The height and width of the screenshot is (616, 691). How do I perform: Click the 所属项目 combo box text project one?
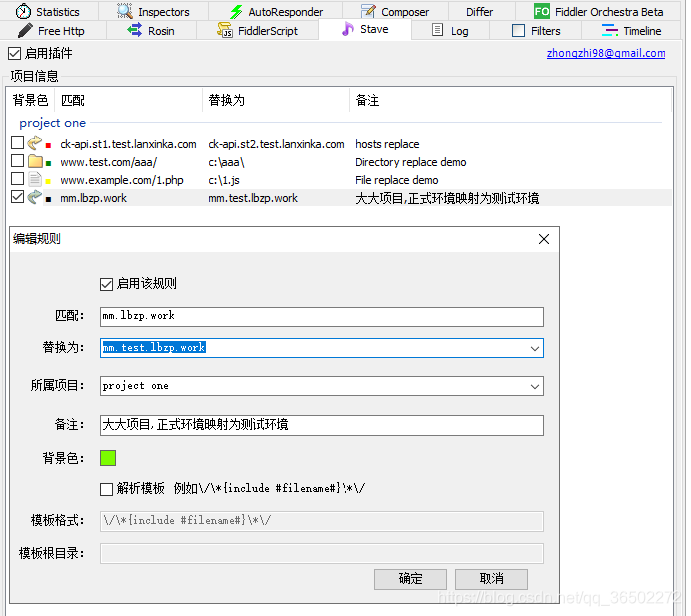coord(135,386)
